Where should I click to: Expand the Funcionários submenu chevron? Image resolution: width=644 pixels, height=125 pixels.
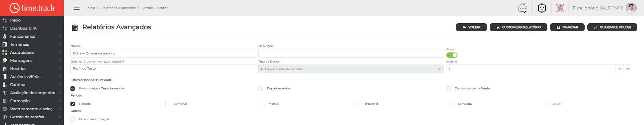60,36
